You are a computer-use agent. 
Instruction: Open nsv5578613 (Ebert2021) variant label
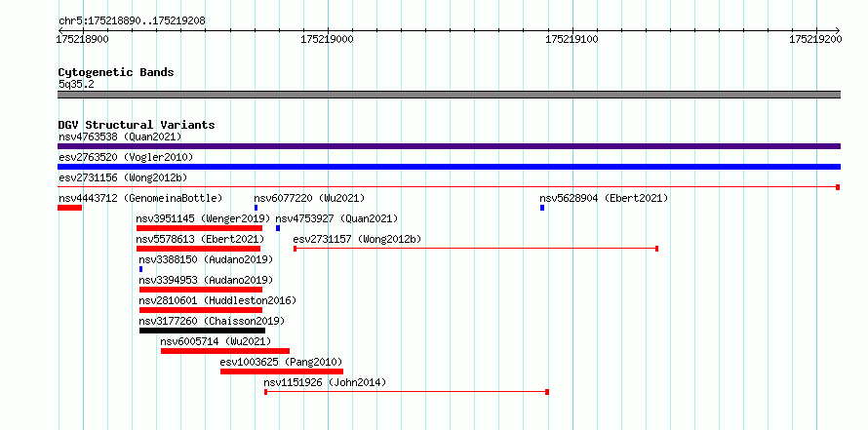point(200,239)
